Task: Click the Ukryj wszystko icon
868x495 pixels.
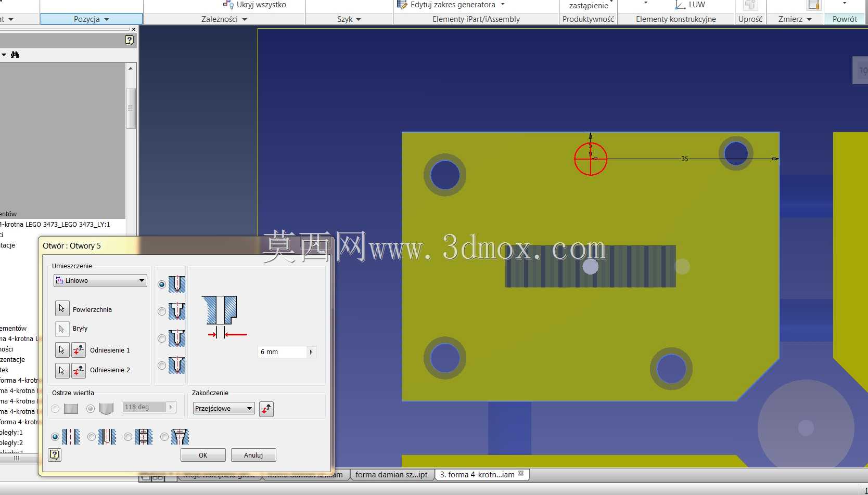Action: pos(228,5)
